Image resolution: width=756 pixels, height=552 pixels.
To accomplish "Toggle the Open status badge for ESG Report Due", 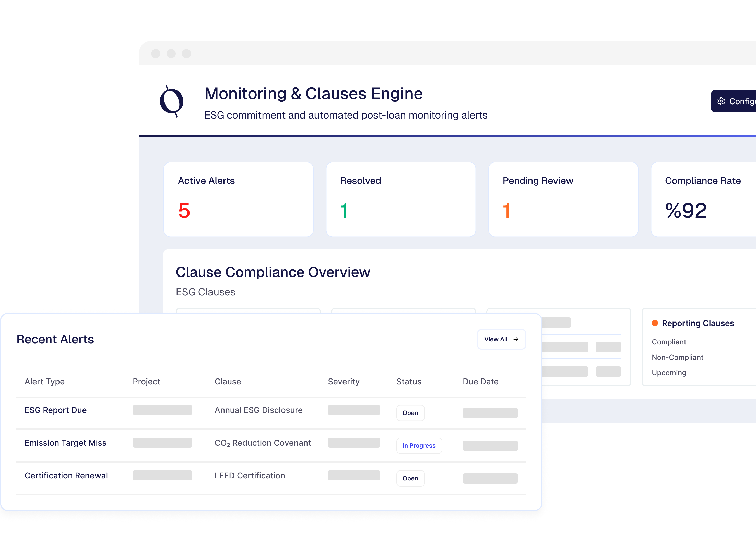I will click(410, 413).
